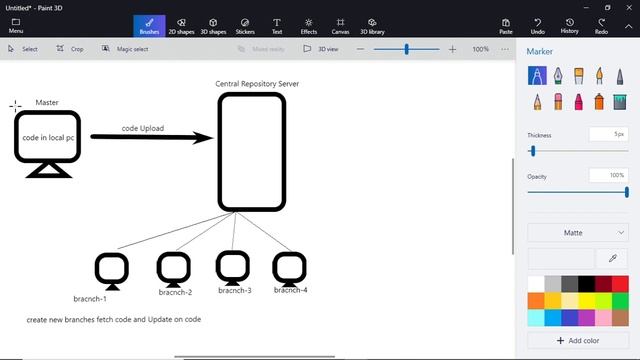Pick the orange color swatch
The image size is (640, 360).
[536, 301]
